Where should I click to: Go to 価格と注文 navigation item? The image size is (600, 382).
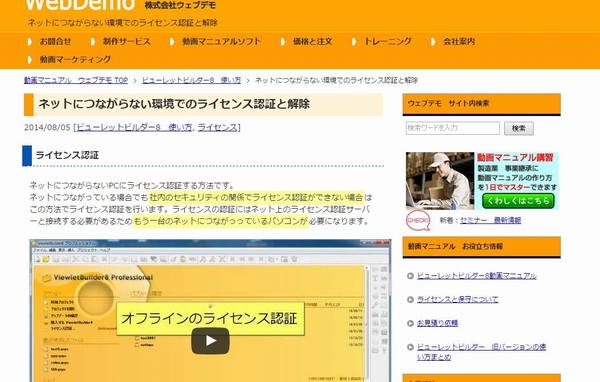click(312, 41)
